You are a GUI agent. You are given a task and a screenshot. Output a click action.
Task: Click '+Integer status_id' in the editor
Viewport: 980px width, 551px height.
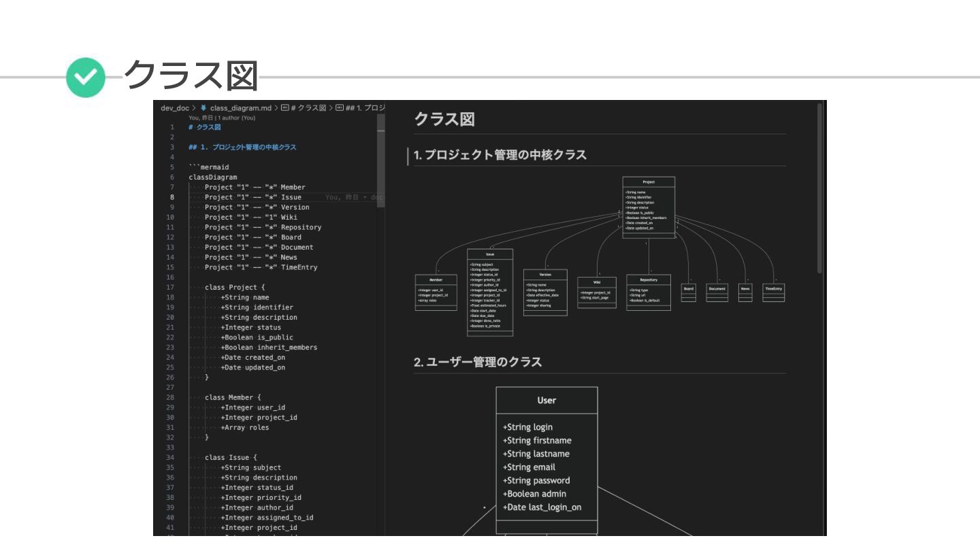(x=257, y=487)
